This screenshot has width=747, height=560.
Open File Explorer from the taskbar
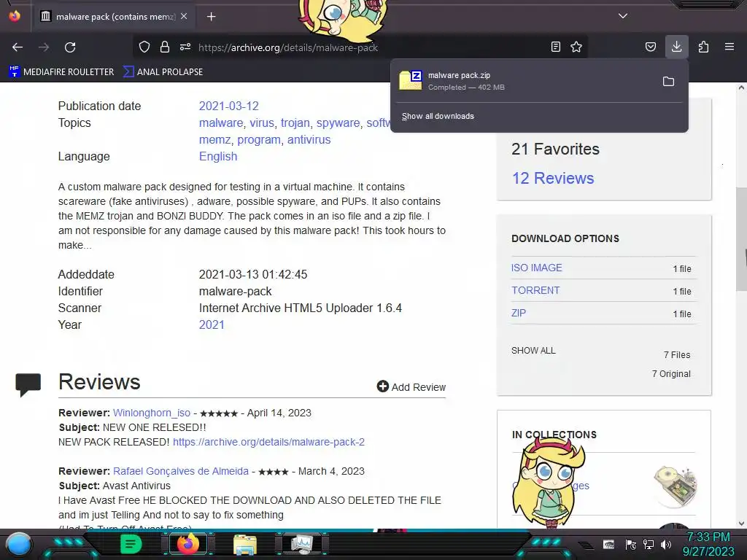(245, 544)
